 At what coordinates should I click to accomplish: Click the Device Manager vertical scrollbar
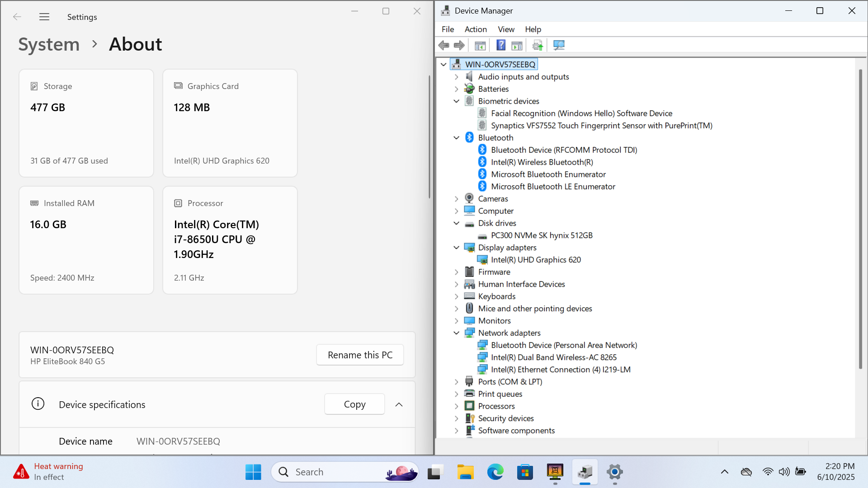coord(860,219)
